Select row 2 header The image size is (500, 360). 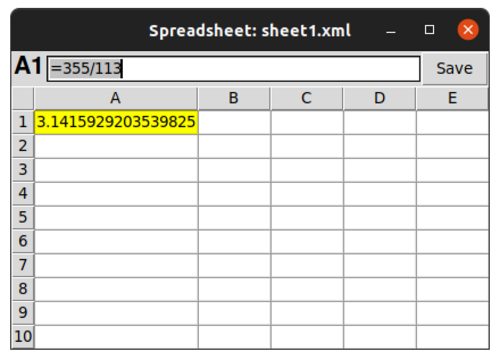[x=23, y=146]
